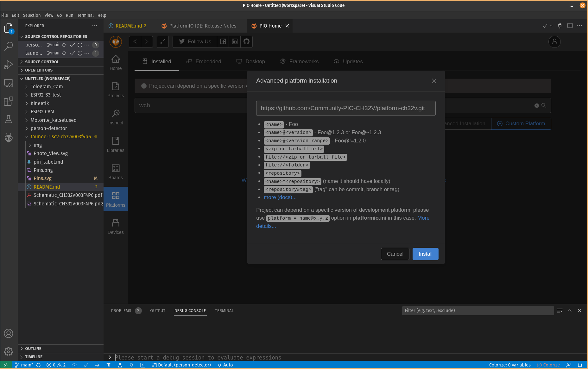Image resolution: width=588 pixels, height=369 pixels.
Task: Open Boards in PIO Home sidebar
Action: [116, 172]
